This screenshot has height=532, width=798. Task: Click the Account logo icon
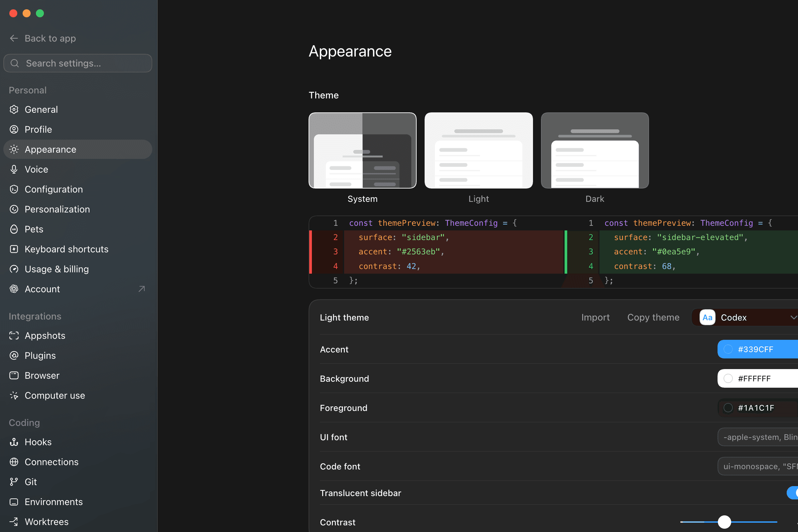point(14,289)
